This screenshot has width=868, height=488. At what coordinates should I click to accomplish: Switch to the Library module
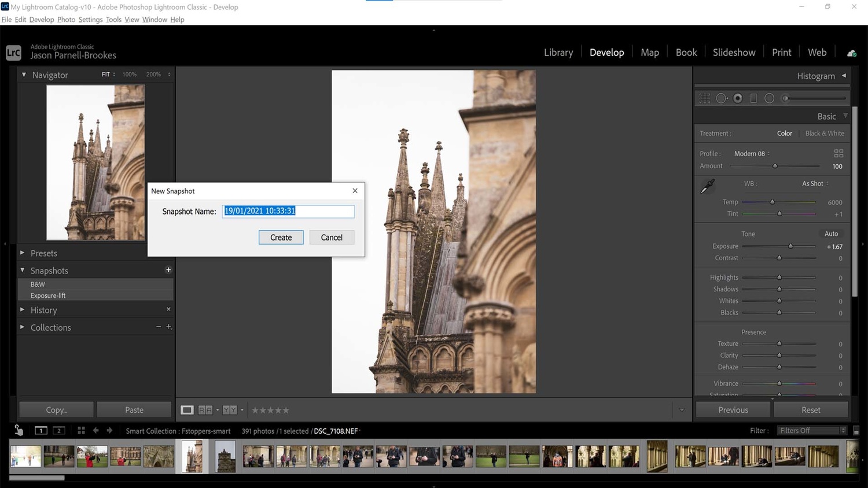click(x=558, y=53)
